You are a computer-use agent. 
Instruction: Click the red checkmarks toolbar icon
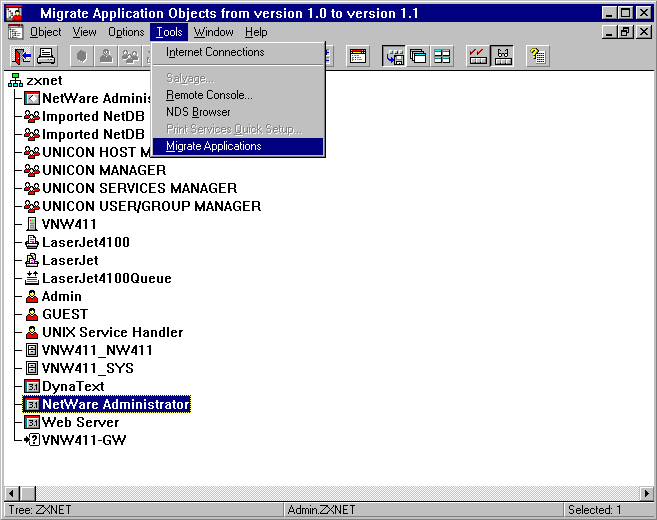pyautogui.click(x=478, y=56)
